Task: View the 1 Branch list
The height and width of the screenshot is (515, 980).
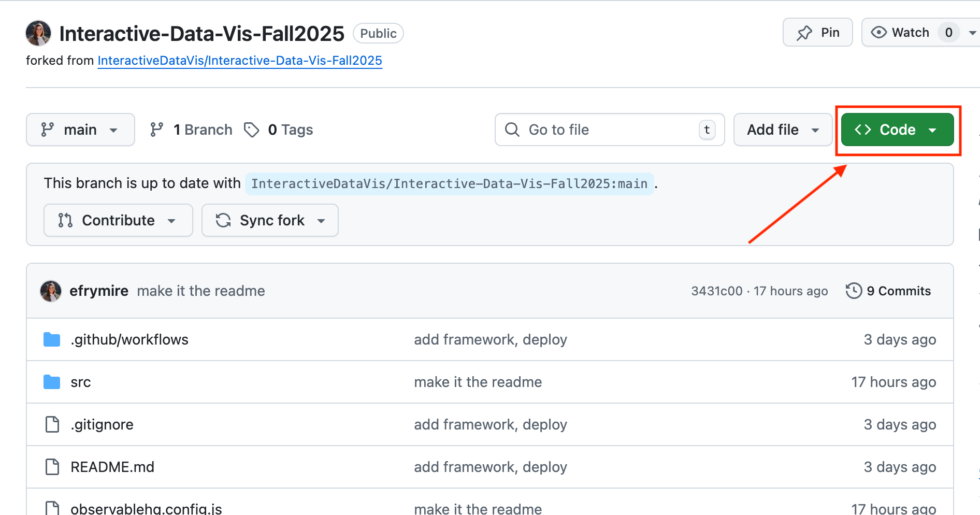Action: click(191, 130)
